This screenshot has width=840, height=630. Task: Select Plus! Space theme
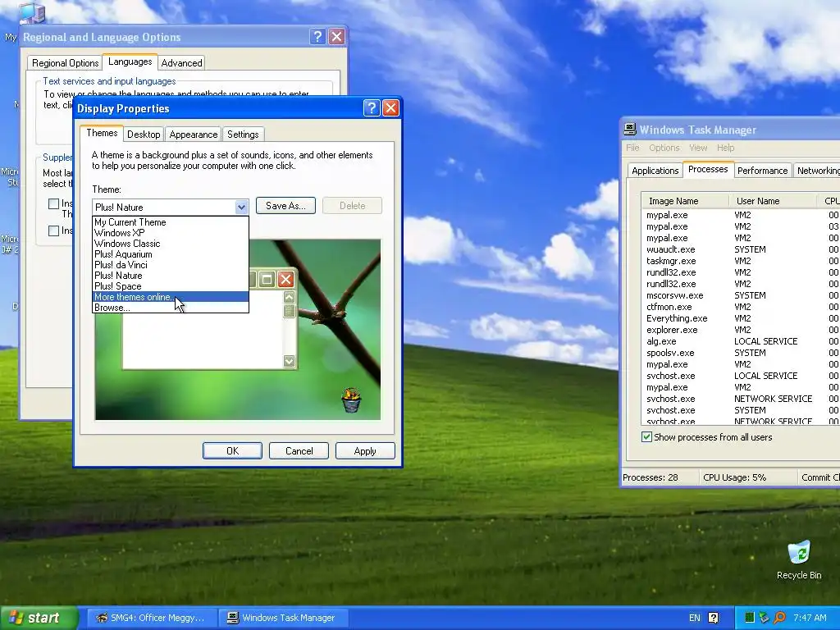pos(171,286)
